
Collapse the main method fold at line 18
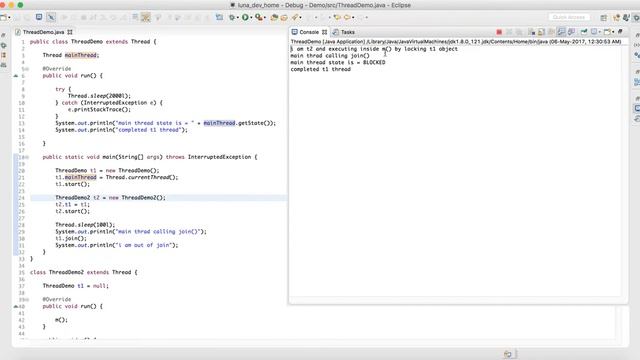pos(27,157)
